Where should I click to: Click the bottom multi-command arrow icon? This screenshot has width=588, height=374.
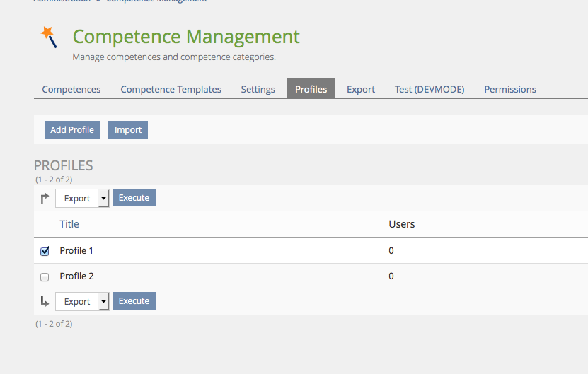coord(45,302)
